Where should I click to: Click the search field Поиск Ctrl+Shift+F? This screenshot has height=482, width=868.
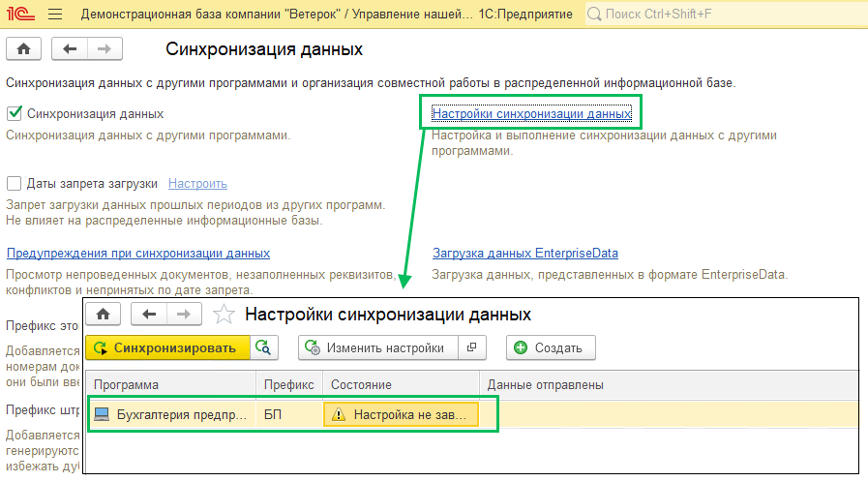click(x=727, y=14)
